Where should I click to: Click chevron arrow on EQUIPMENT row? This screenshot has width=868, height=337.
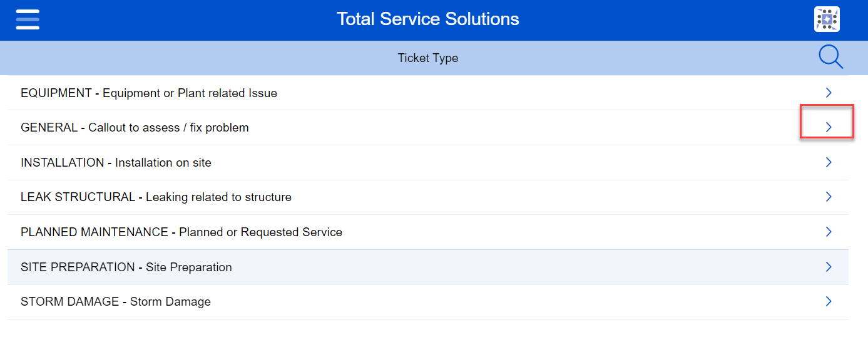pyautogui.click(x=828, y=93)
